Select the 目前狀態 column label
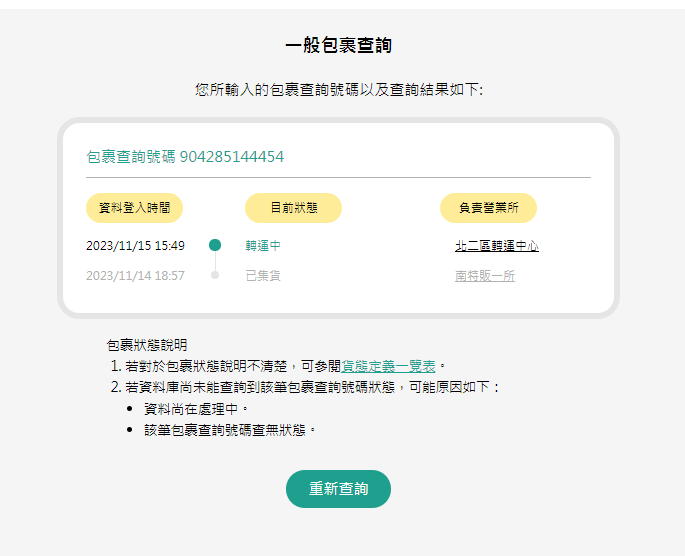 coord(294,208)
